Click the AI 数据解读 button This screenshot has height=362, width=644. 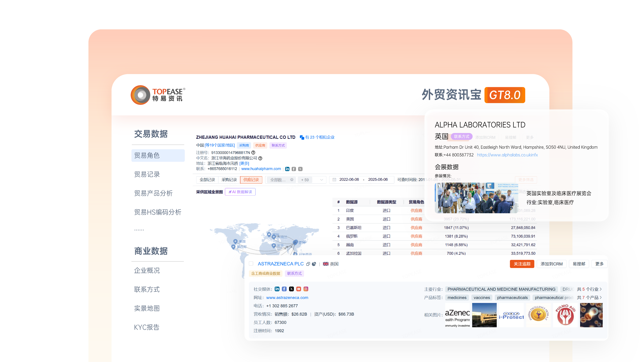(x=240, y=192)
